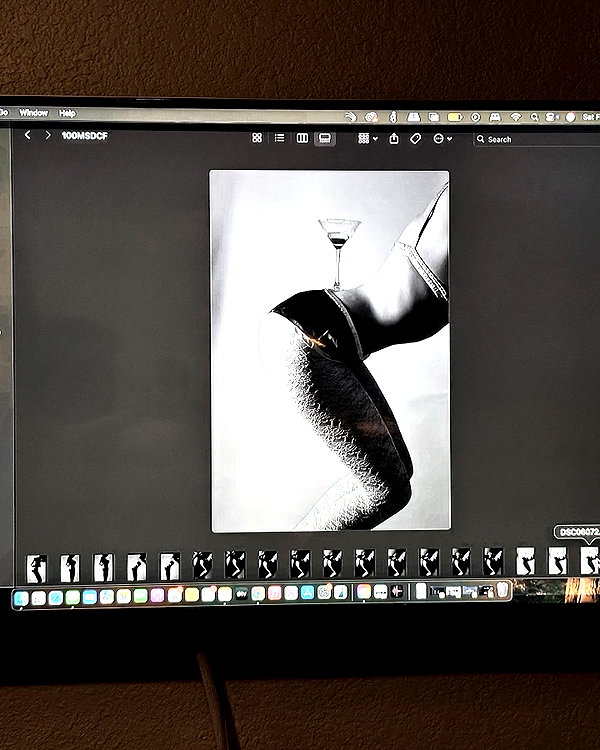Click the Now Playing icon in menu bar

pos(475,117)
